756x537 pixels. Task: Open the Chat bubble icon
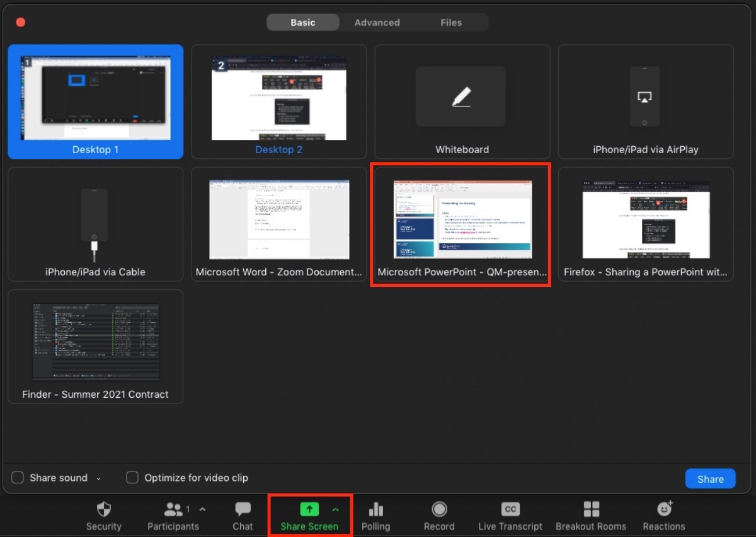243,509
